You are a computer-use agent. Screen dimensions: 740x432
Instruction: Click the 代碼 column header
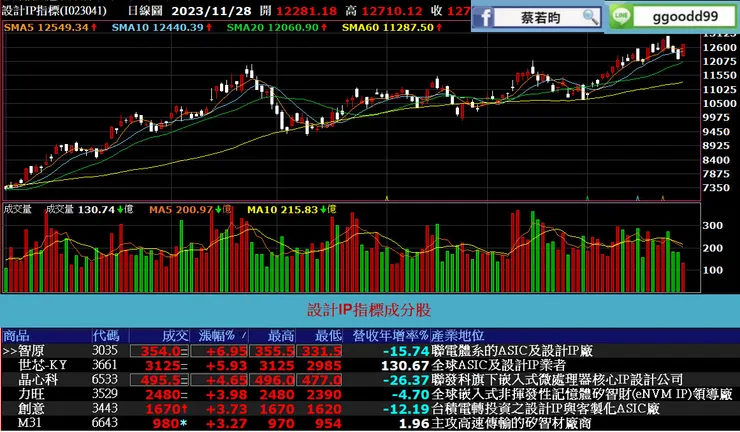click(106, 336)
